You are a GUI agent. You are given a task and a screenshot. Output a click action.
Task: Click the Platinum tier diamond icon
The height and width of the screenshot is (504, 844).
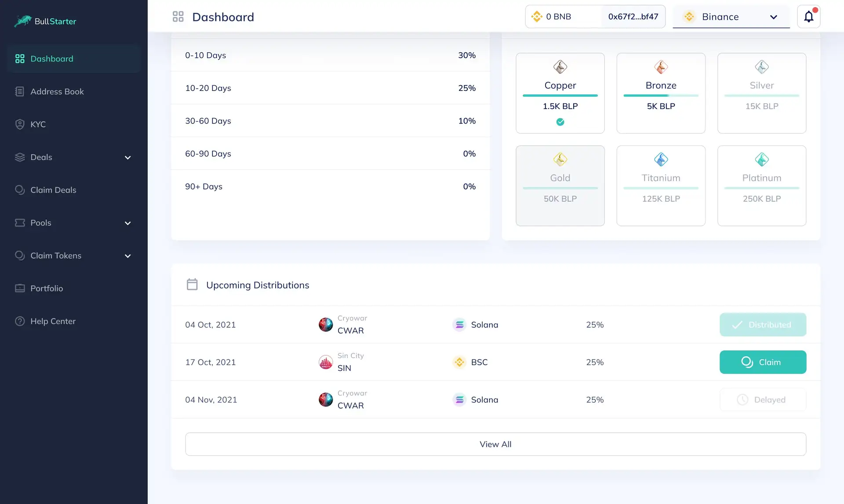(761, 159)
